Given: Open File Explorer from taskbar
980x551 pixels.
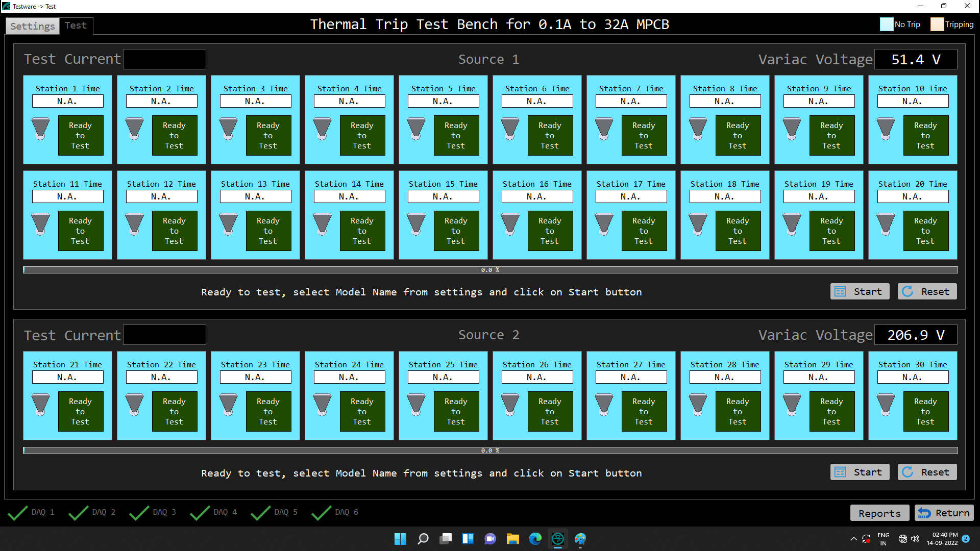Looking at the screenshot, I should 512,539.
